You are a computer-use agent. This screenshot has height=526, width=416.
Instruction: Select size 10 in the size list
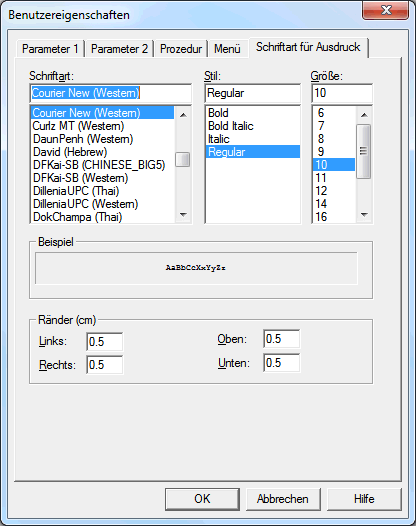[334, 165]
